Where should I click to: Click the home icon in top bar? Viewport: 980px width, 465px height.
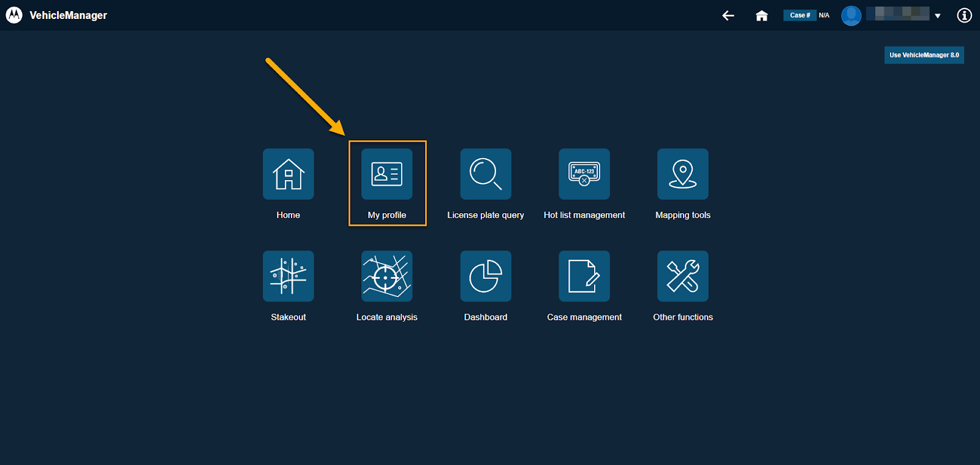click(761, 15)
